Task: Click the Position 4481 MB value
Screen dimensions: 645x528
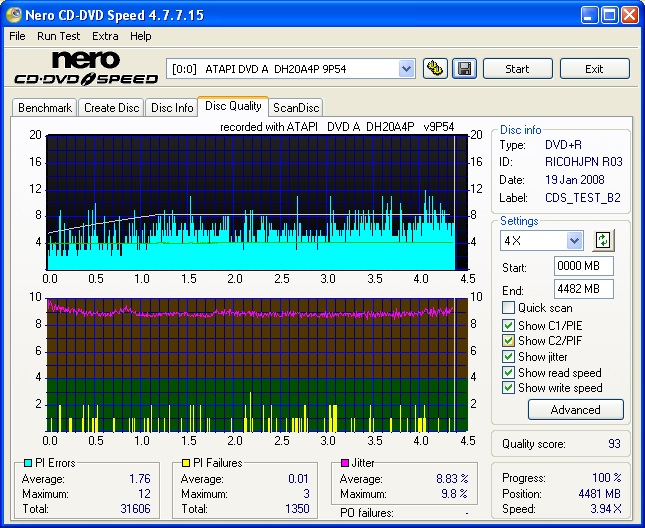Action: [599, 493]
